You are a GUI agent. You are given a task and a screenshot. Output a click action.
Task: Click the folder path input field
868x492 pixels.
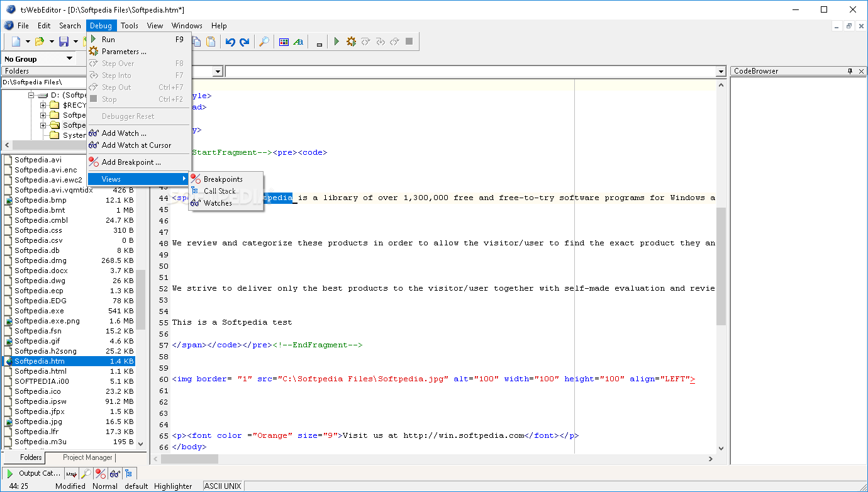[44, 82]
